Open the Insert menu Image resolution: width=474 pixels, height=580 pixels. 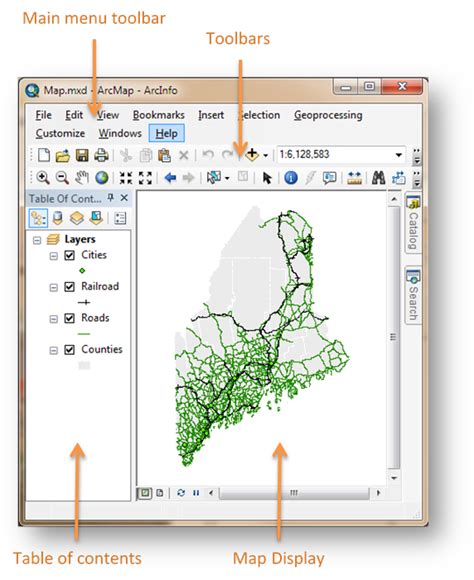(211, 115)
